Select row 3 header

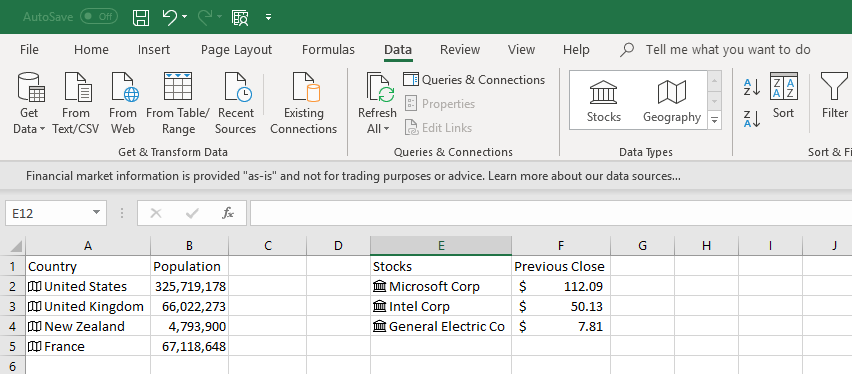click(12, 307)
